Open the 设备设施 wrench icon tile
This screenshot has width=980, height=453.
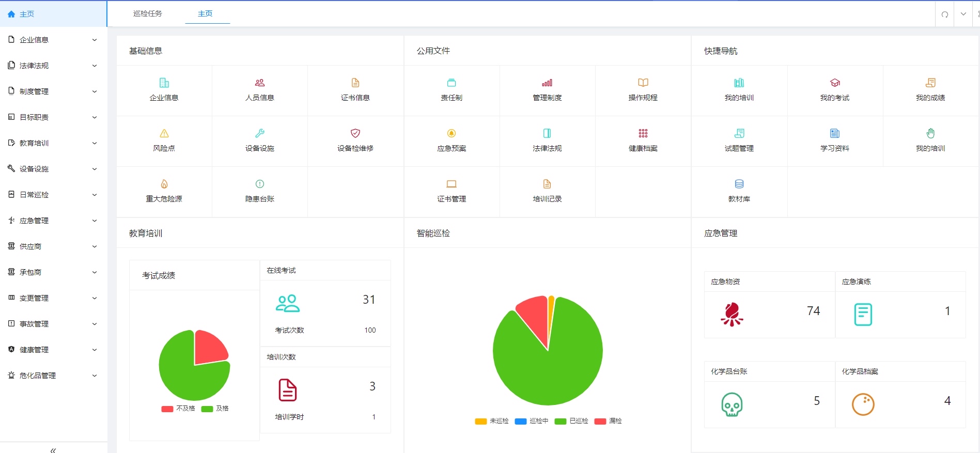(x=260, y=133)
